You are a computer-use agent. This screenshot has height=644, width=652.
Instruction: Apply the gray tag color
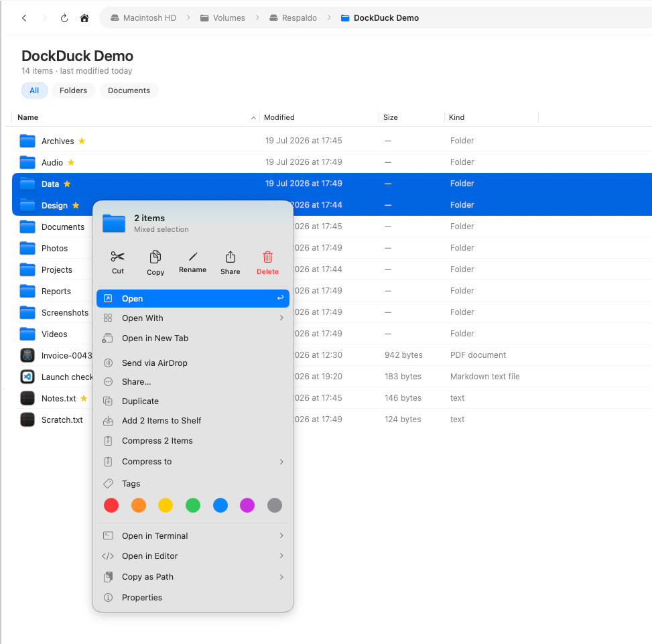point(275,505)
